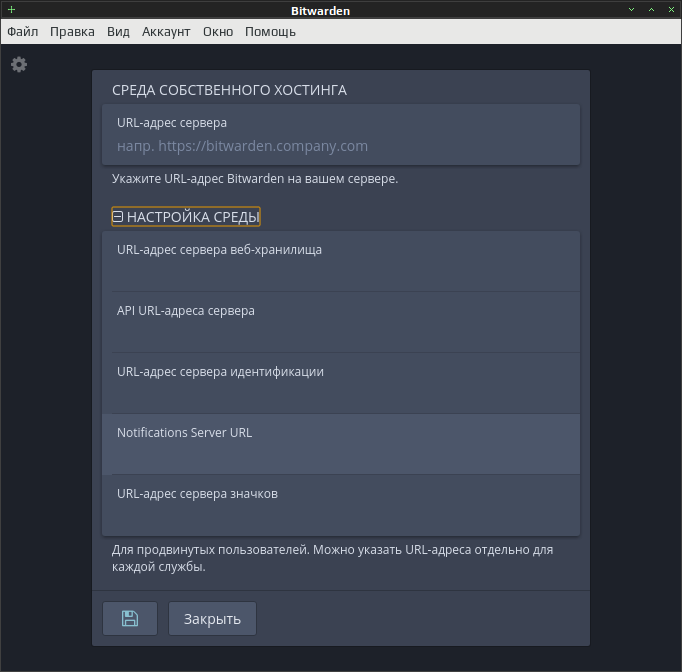Click the text Укажите URL-адрес Bitwarden на вашем сервере
This screenshot has width=682, height=672.
pyautogui.click(x=255, y=179)
